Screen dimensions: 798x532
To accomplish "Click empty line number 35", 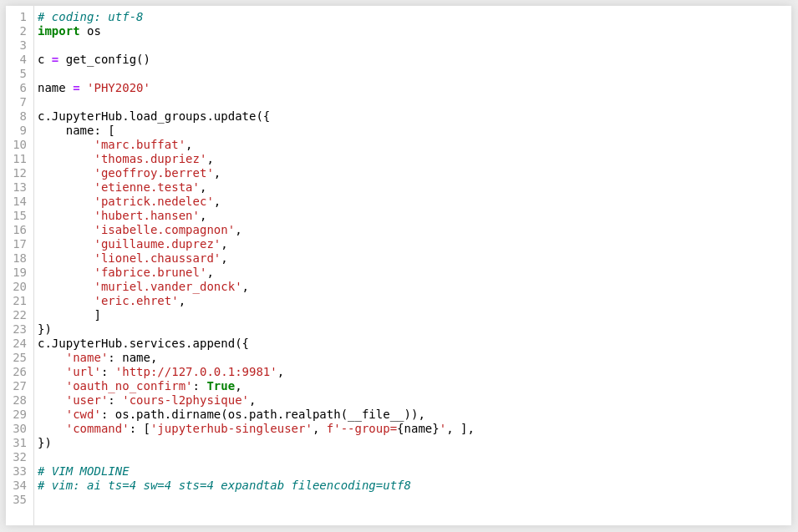I will point(20,499).
